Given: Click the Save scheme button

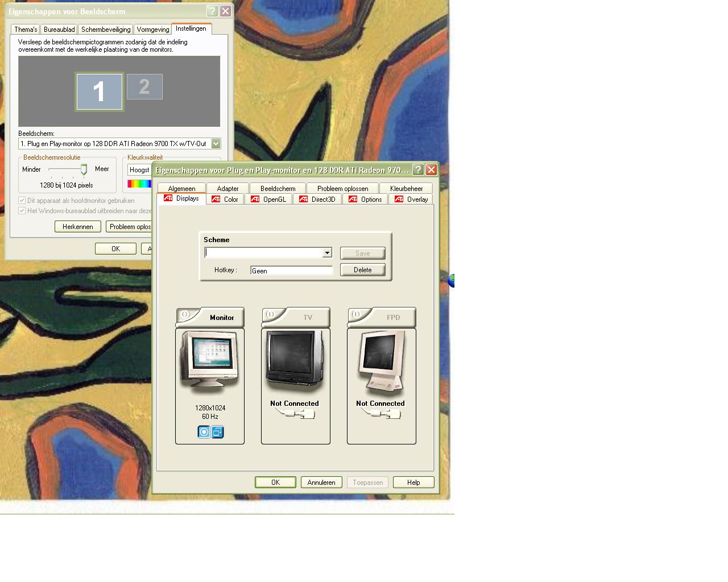Looking at the screenshot, I should 363,253.
